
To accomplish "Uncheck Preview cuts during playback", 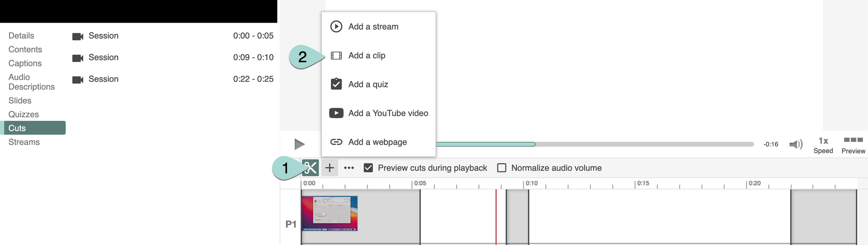I will pos(368,168).
